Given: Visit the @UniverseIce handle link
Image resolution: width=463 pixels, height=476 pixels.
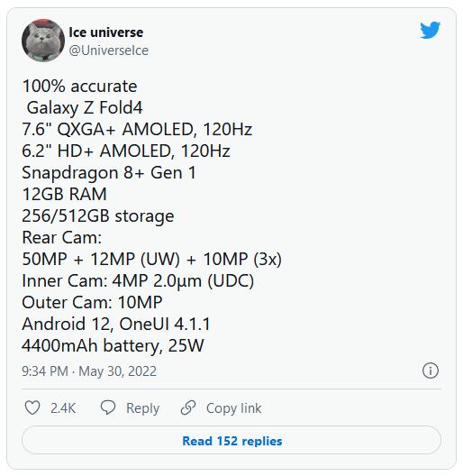Looking at the screenshot, I should click(109, 50).
